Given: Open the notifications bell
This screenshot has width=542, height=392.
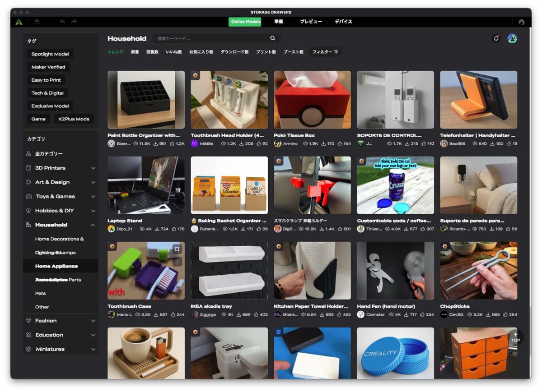Looking at the screenshot, I should coord(496,38).
